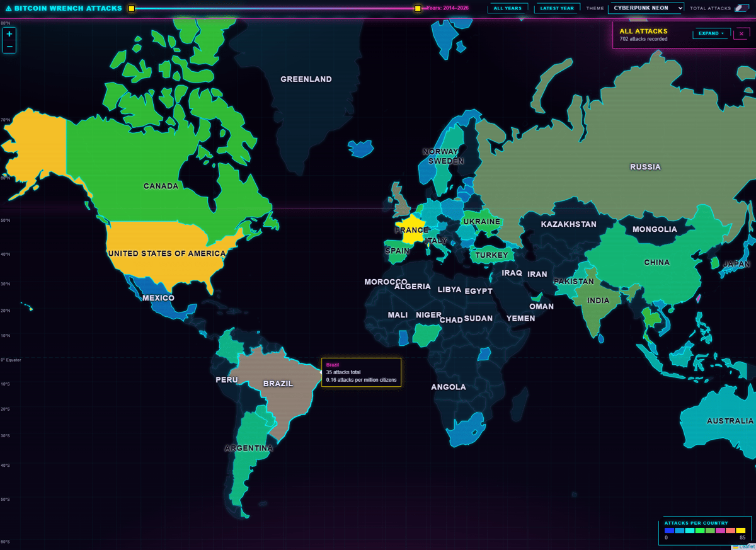Select Iran on the map

point(537,274)
